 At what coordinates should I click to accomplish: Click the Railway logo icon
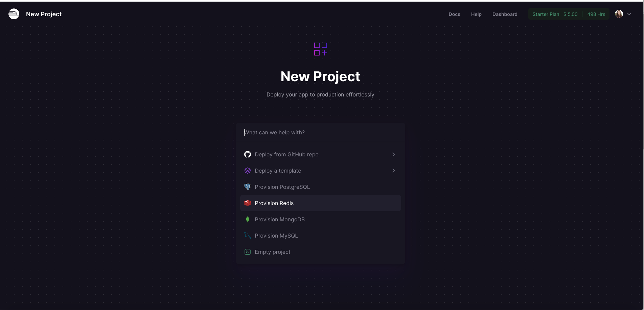[14, 14]
